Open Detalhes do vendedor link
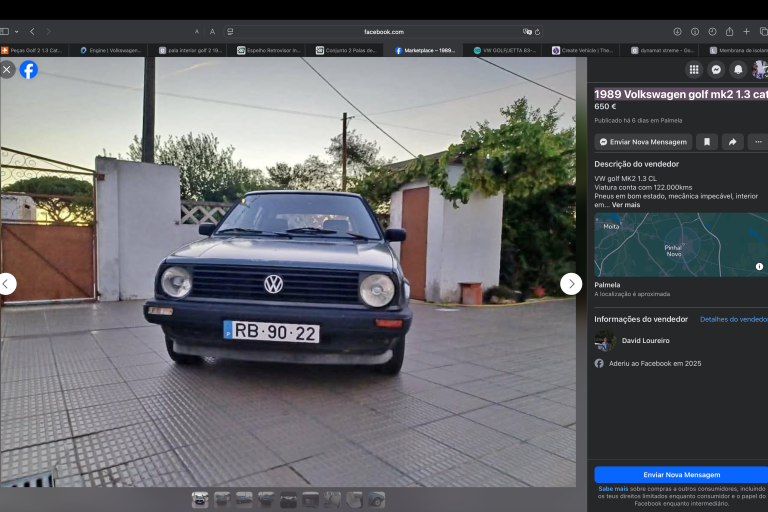 click(x=734, y=319)
